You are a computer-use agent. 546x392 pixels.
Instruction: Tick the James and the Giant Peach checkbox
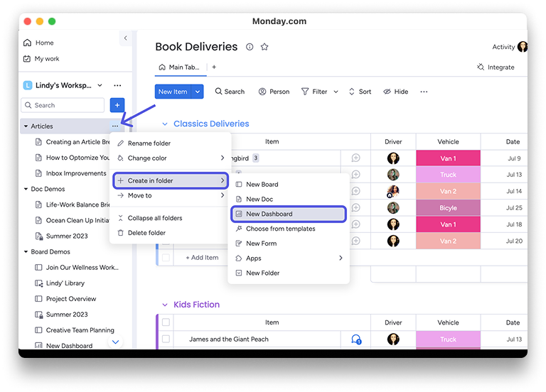click(x=166, y=339)
